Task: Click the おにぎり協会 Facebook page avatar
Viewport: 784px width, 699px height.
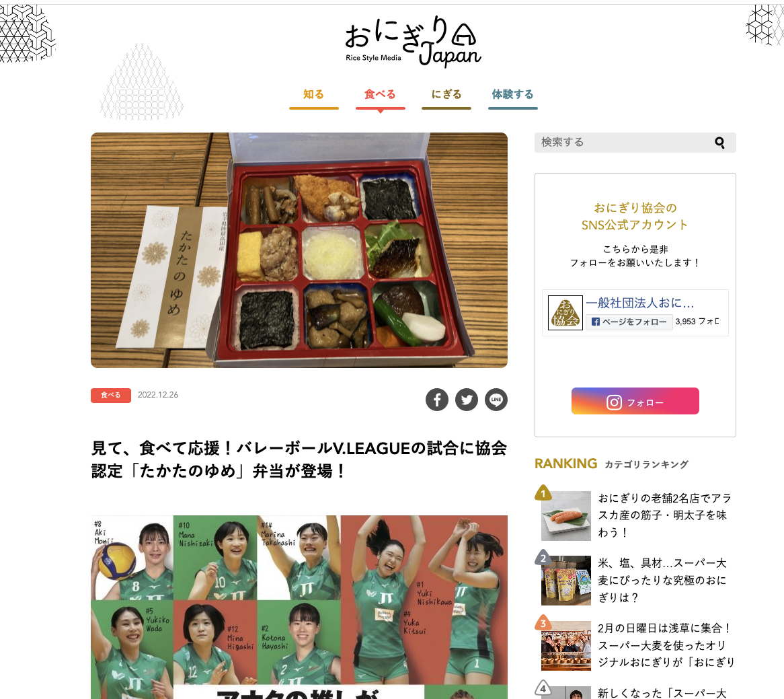Action: (x=565, y=313)
